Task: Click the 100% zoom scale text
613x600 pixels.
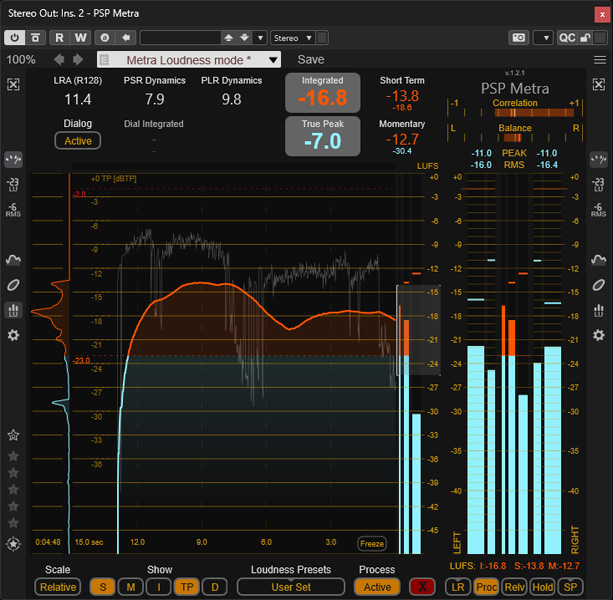Action: 21,60
